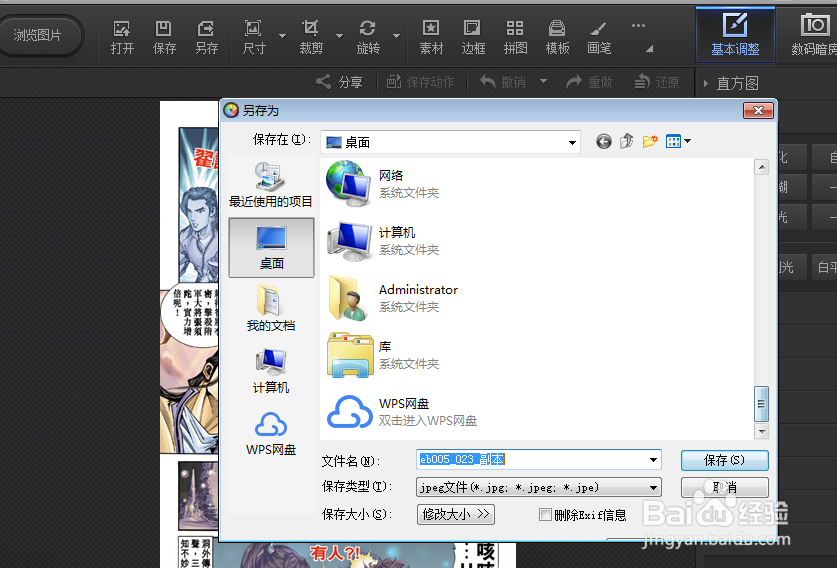This screenshot has height=568, width=837.
Task: Click the 撤消 undo button
Action: tap(503, 82)
